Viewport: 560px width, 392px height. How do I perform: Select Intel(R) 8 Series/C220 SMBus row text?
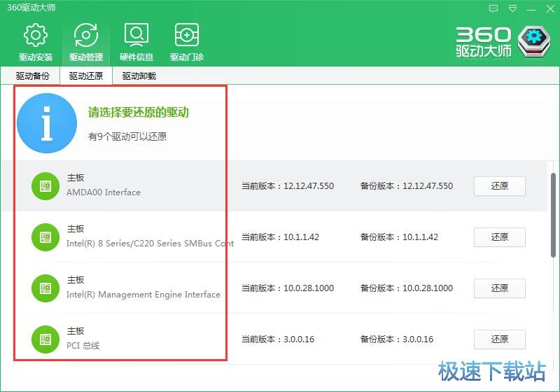pos(150,244)
